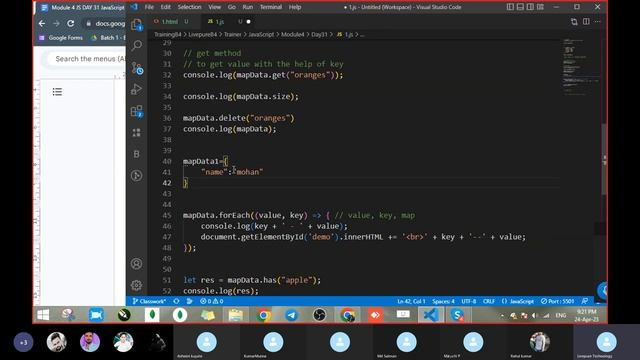Image resolution: width=640 pixels, height=360 pixels.
Task: Click the code minimap overview
Action: [x=580, y=67]
